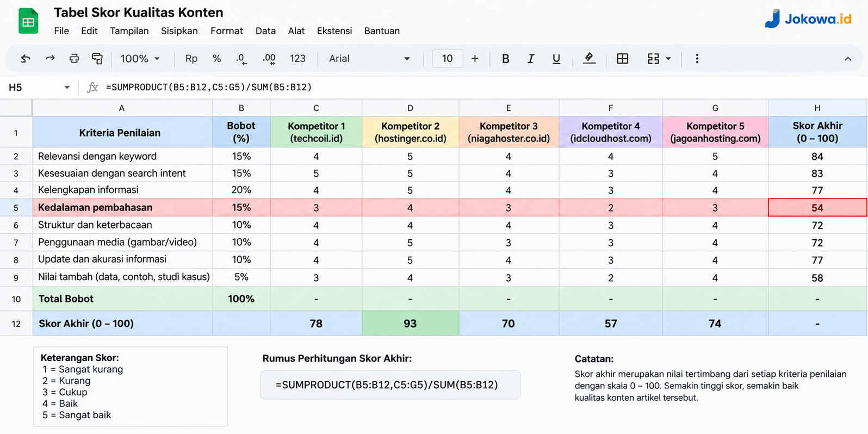Apply Rp currency format

(x=191, y=59)
